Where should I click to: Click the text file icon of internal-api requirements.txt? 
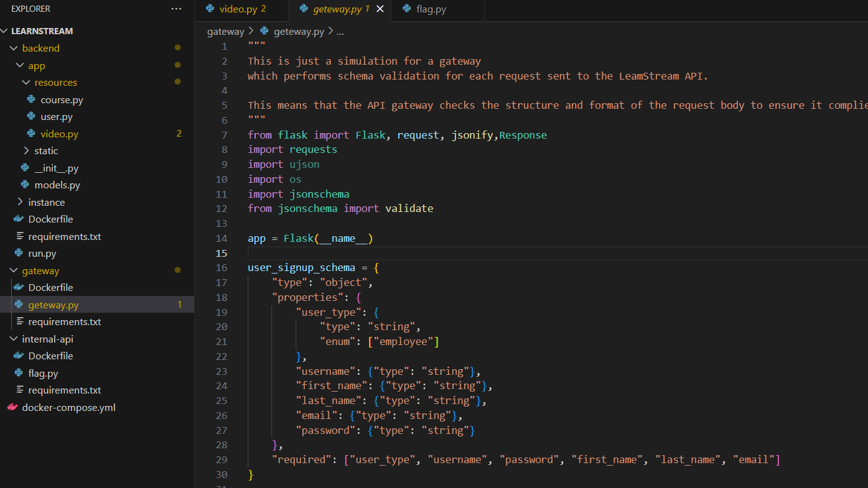20,390
